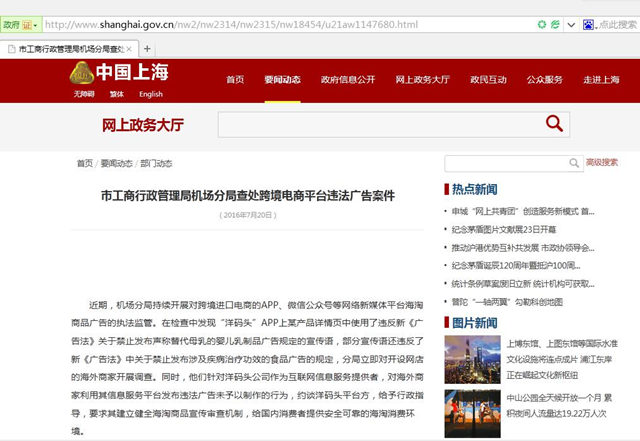640x441 pixels.
Task: Click the green compatibility mode icon
Action: 555,24
